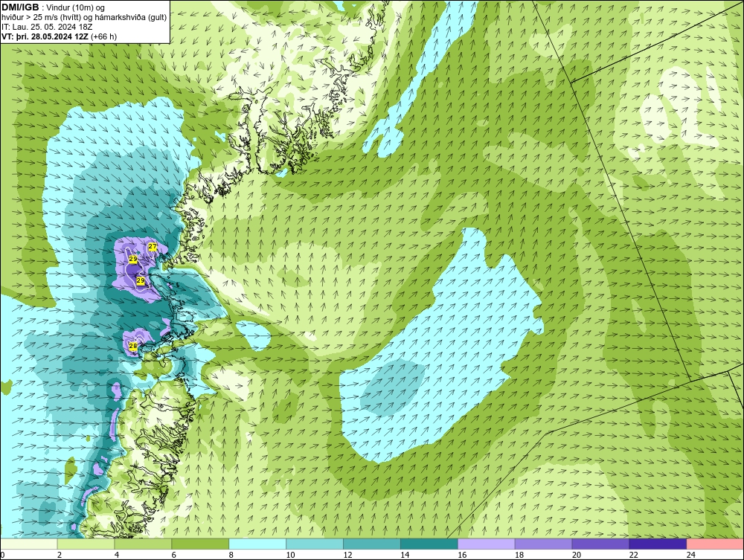Click the legend scale number 18

coord(519,555)
